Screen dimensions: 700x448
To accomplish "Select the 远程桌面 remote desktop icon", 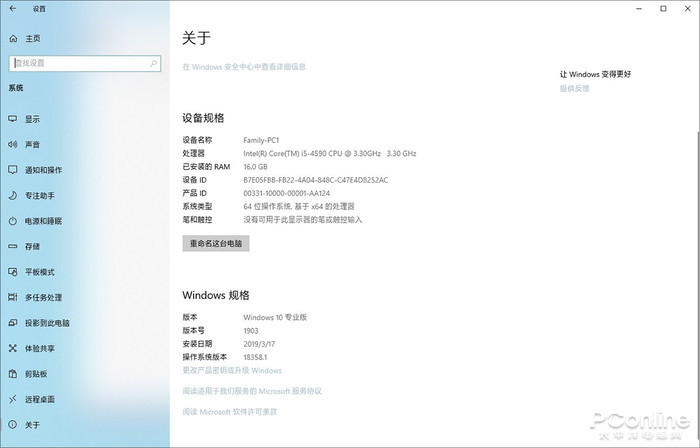I will coord(12,399).
